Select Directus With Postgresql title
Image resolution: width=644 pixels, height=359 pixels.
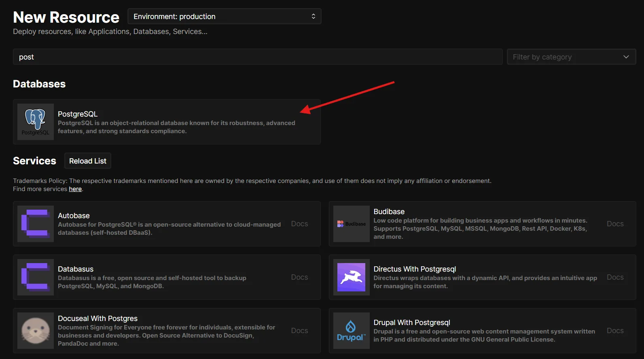pyautogui.click(x=415, y=269)
